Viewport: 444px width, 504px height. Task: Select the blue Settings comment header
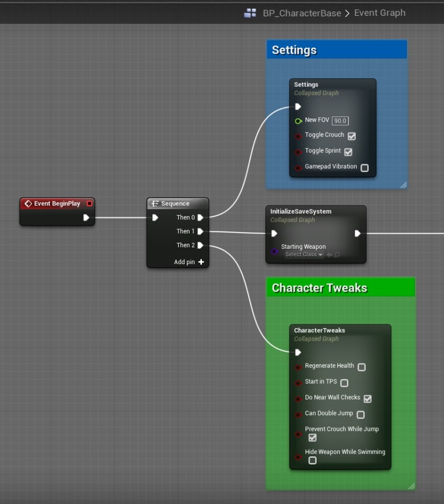(337, 50)
